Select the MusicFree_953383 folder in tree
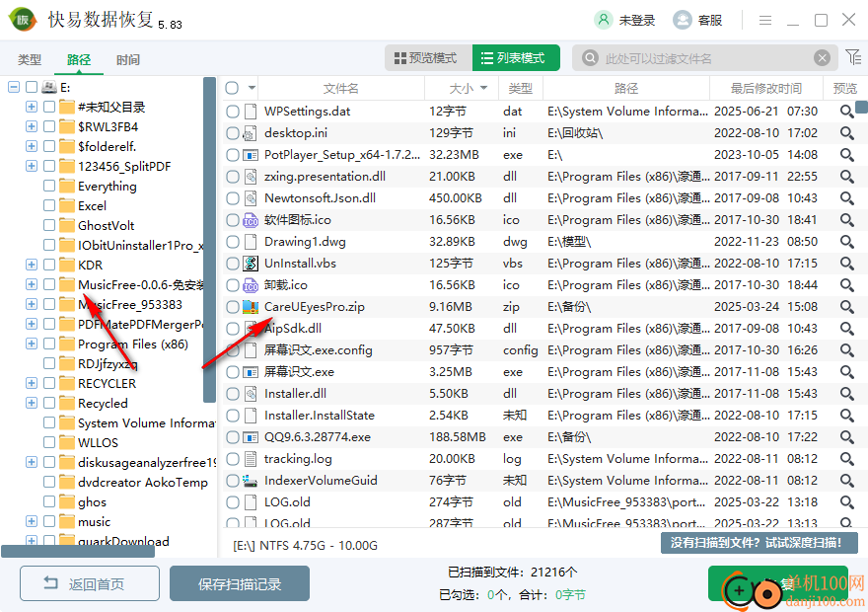868x612 pixels. pos(130,305)
